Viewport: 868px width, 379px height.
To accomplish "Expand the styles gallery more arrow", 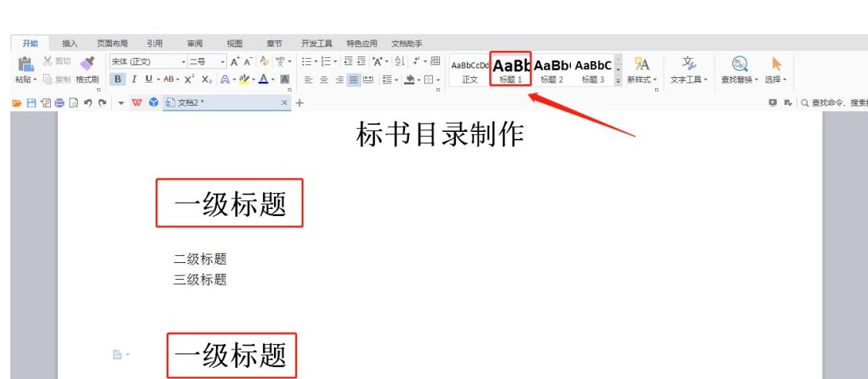I will click(x=619, y=81).
